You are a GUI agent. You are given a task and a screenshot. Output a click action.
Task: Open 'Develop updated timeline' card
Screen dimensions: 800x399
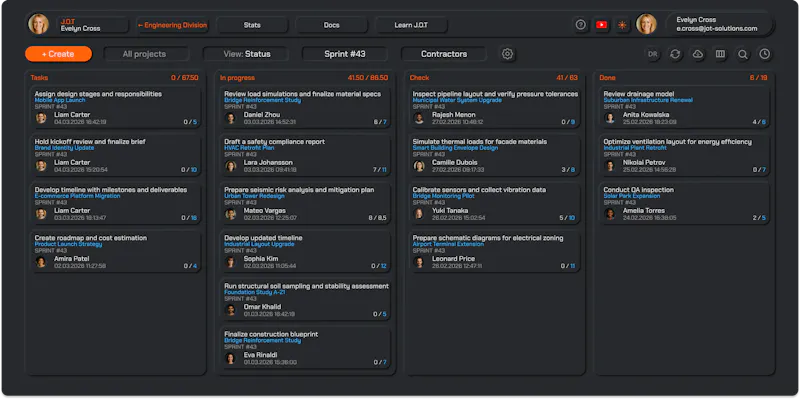305,252
